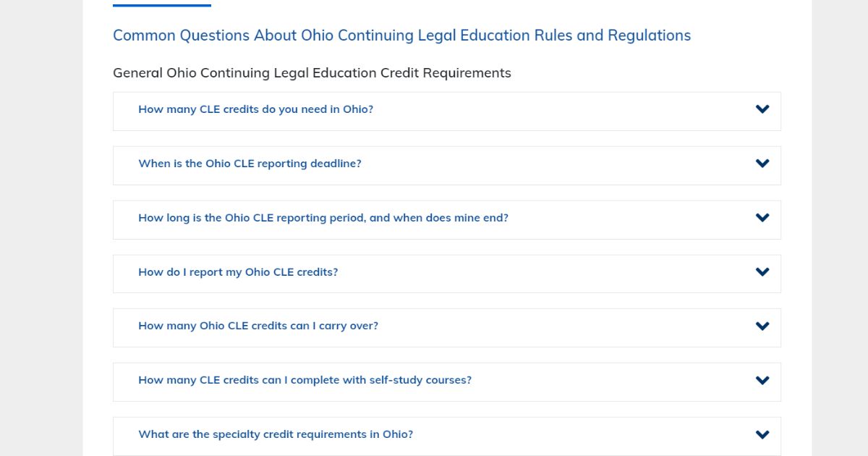Click chevron beside carry over credits question
This screenshot has height=456, width=868.
click(762, 326)
